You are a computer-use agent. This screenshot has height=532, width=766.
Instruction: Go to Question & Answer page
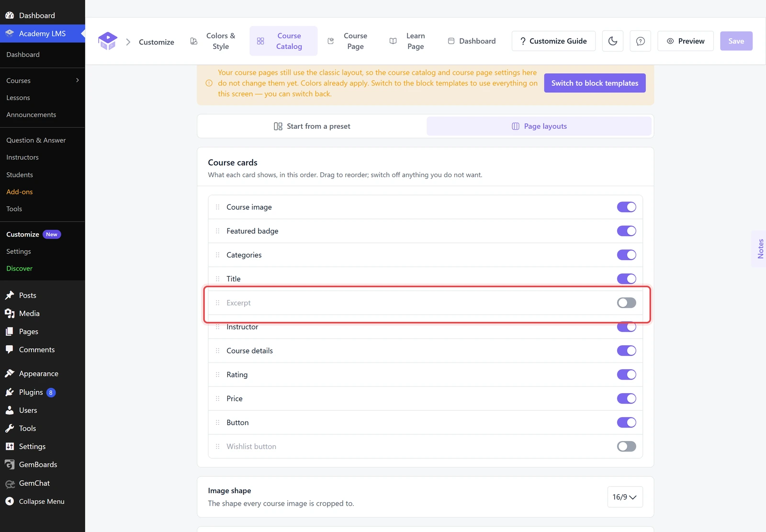(x=36, y=140)
